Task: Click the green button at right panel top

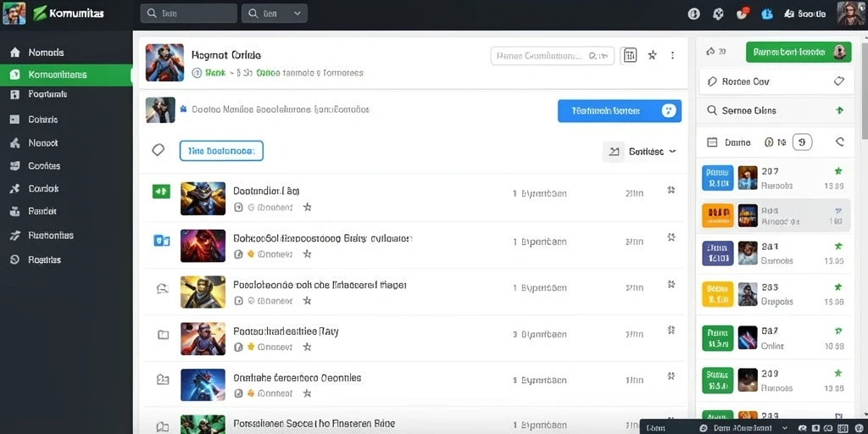Action: pos(798,52)
